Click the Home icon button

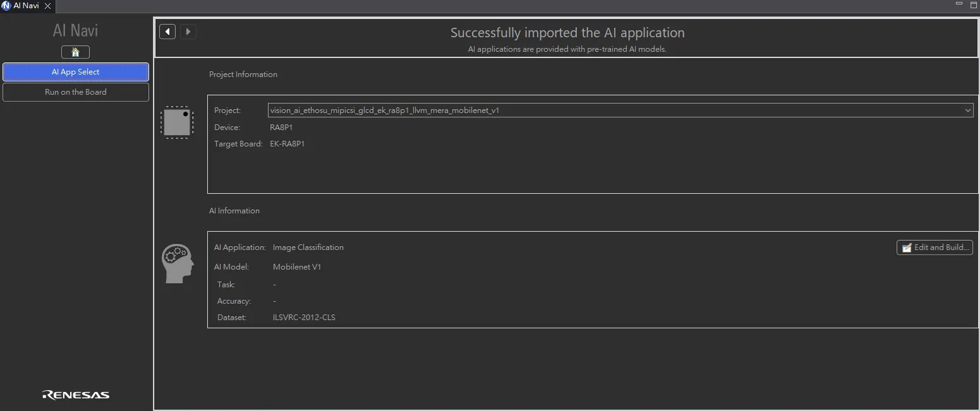75,52
